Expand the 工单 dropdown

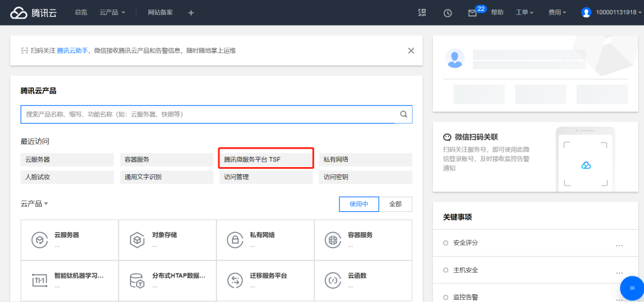[525, 13]
